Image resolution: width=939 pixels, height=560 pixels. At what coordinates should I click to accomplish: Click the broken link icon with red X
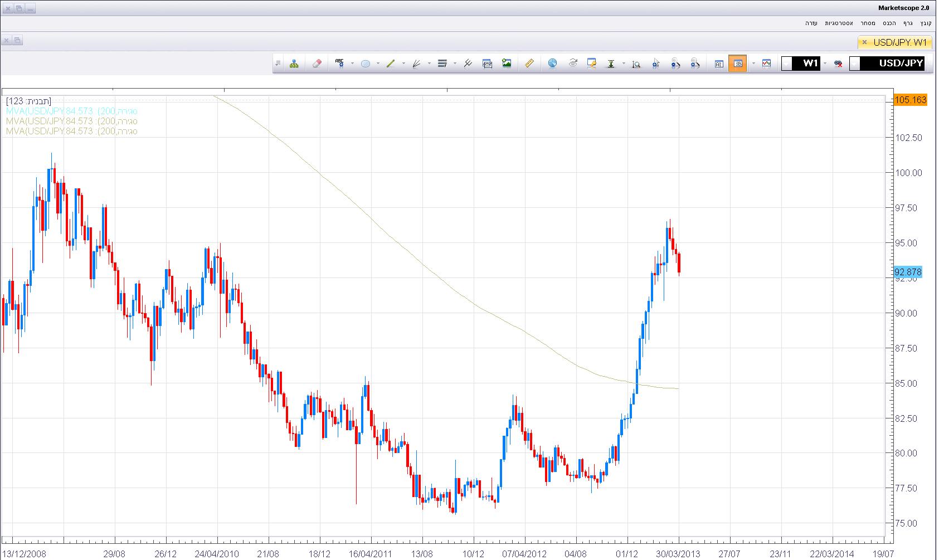pos(838,64)
